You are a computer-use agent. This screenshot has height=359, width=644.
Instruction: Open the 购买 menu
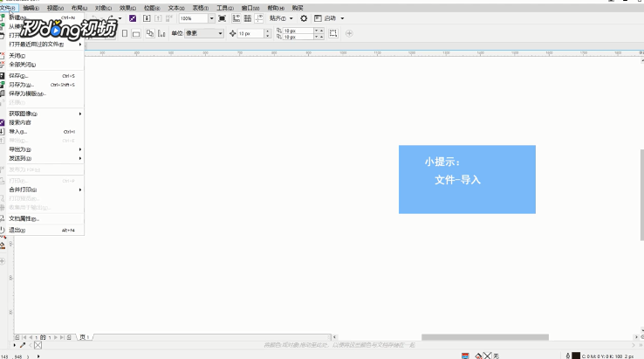(298, 8)
